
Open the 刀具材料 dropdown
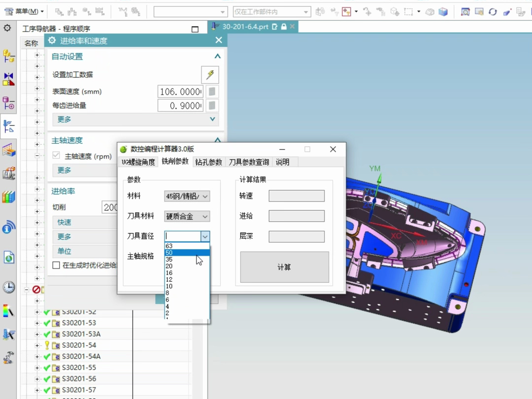(x=187, y=216)
